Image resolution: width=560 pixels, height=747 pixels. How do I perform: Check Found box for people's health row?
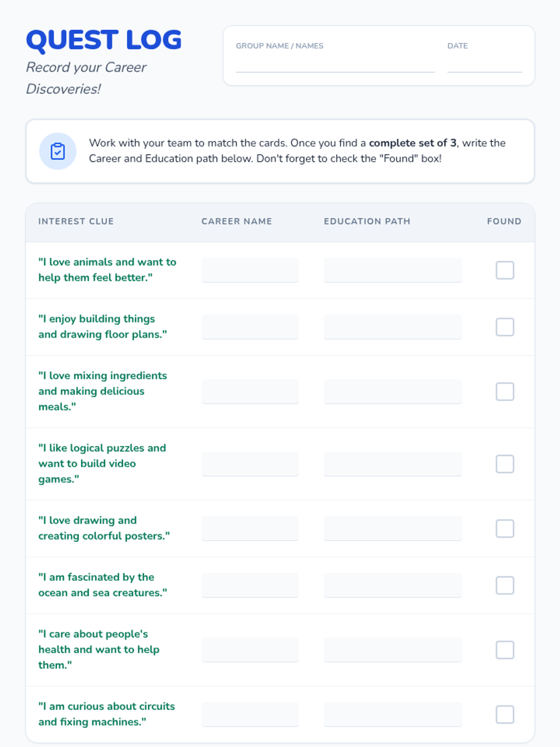504,650
